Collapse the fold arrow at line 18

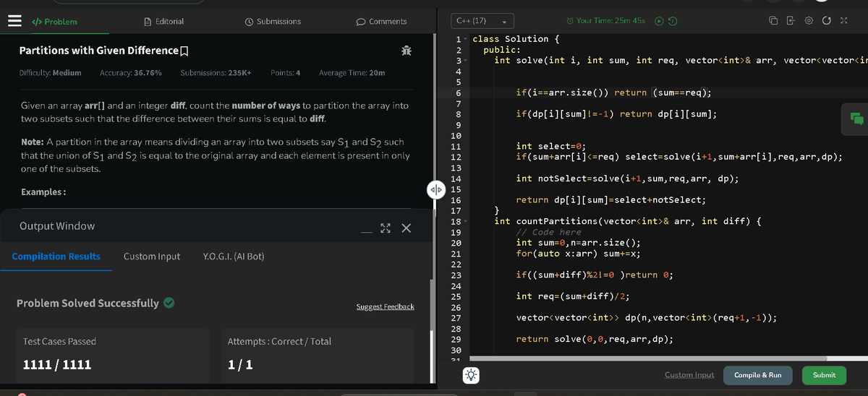point(467,221)
